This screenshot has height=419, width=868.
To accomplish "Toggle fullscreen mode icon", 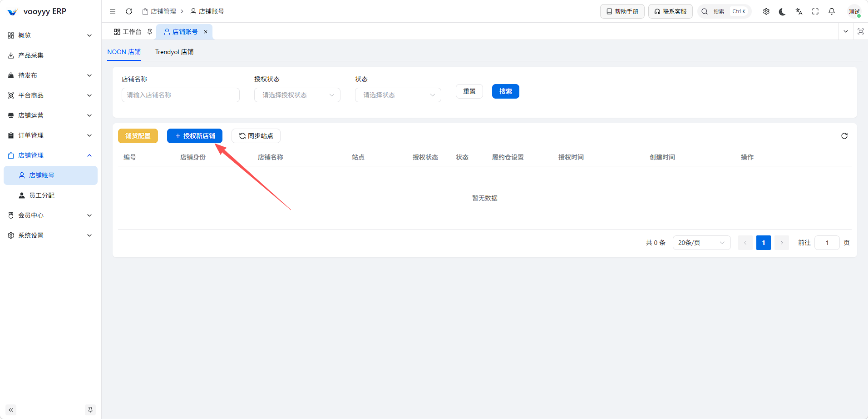I will click(815, 11).
